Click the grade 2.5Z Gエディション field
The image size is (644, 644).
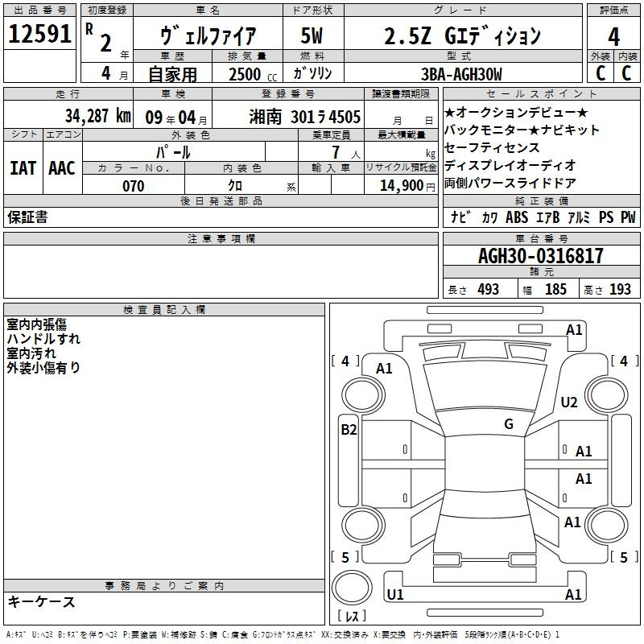coord(460,36)
